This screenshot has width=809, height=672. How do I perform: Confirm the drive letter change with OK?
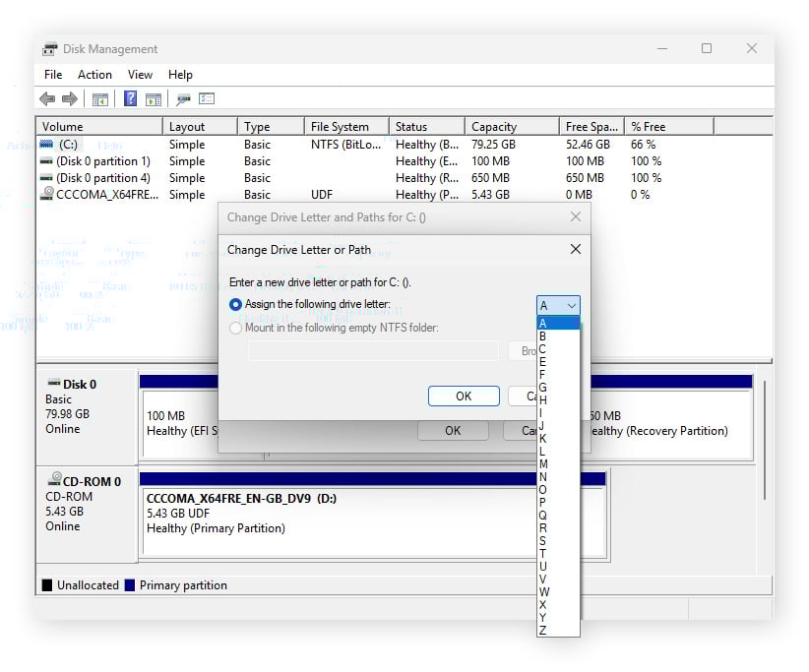(463, 396)
